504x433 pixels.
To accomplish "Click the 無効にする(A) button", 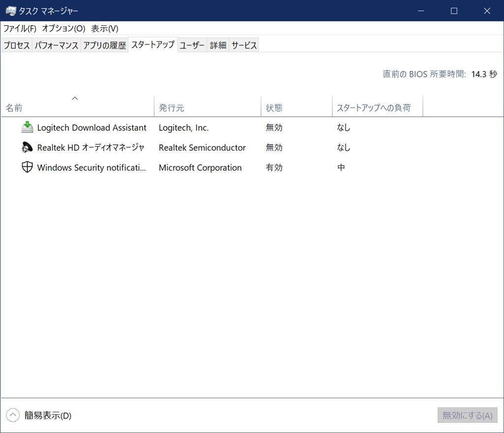I will (x=468, y=415).
